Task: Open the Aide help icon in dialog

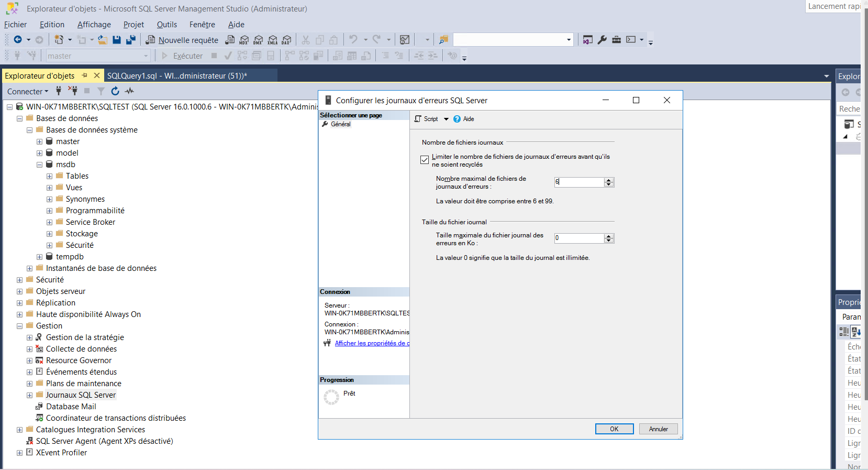Action: click(457, 119)
